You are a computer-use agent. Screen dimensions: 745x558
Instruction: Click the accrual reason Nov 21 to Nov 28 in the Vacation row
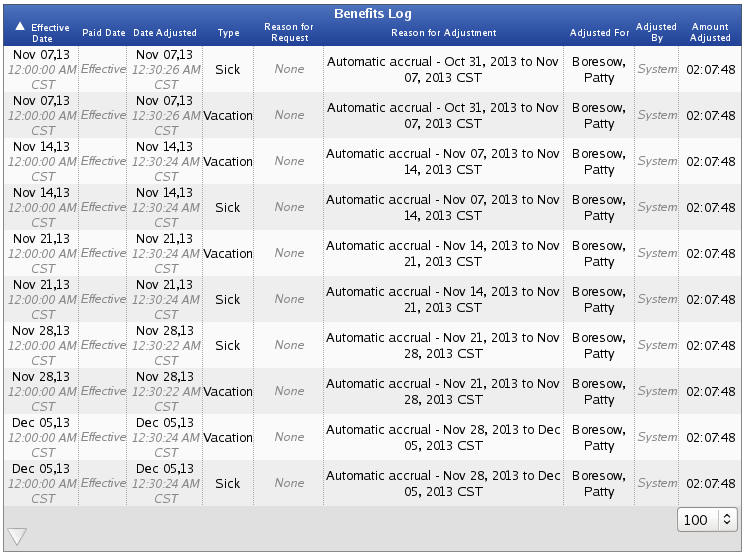pos(443,392)
